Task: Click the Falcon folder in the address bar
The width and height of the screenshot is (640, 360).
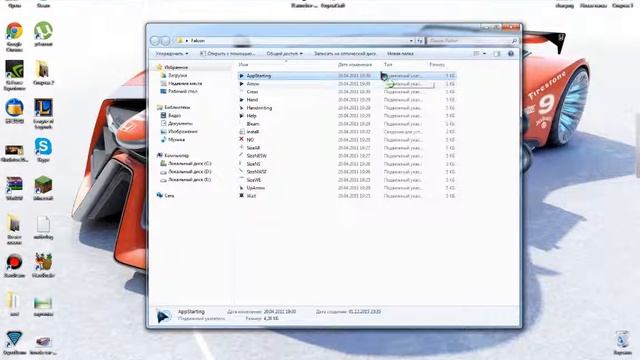Action: 198,41
